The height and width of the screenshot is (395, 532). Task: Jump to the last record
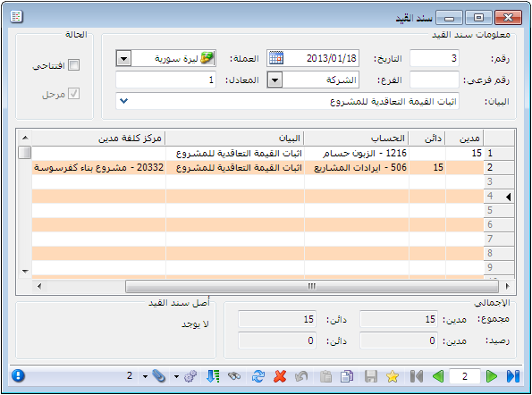512,376
